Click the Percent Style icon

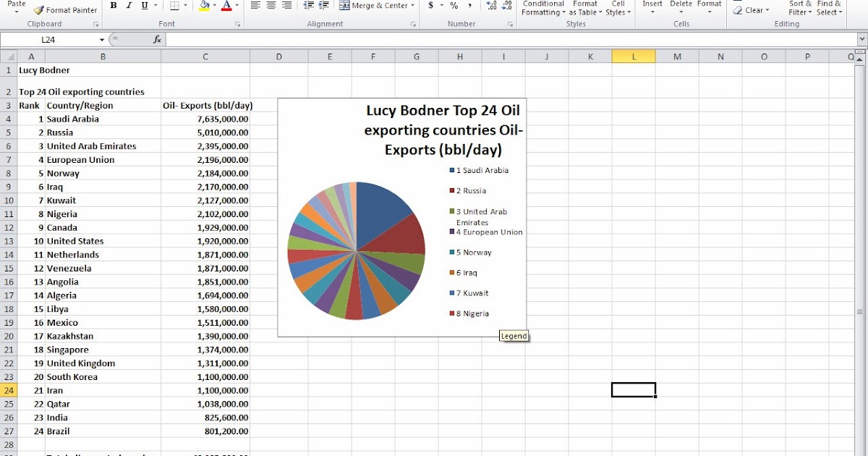pos(454,6)
